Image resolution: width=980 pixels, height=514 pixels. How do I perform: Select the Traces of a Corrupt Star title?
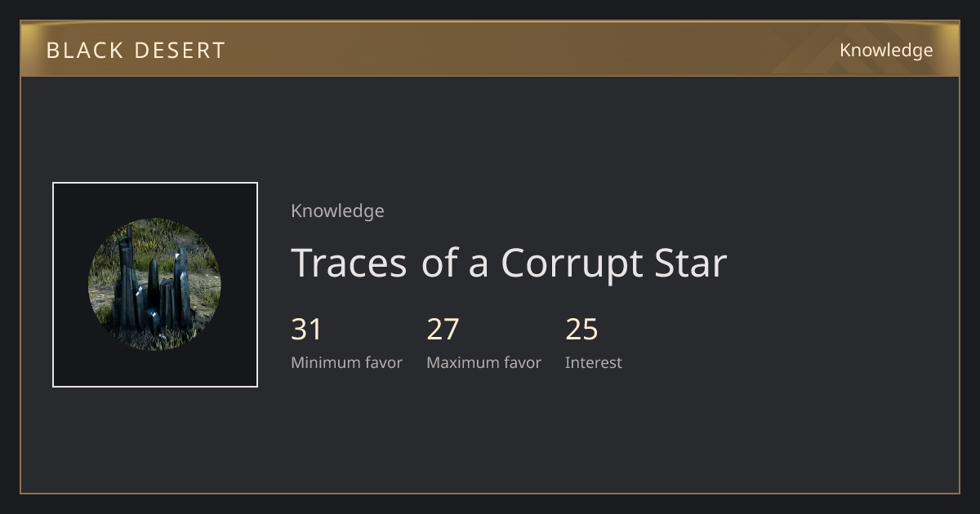[509, 263]
